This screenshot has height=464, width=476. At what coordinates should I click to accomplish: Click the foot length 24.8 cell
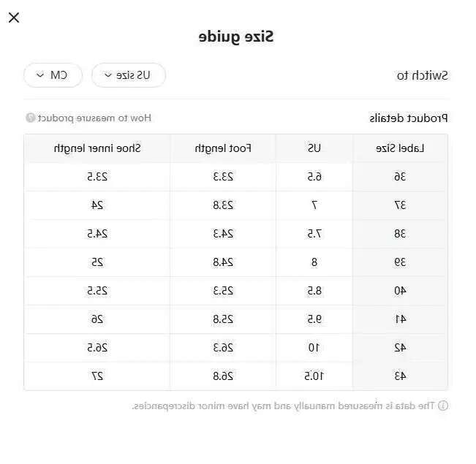click(x=223, y=262)
